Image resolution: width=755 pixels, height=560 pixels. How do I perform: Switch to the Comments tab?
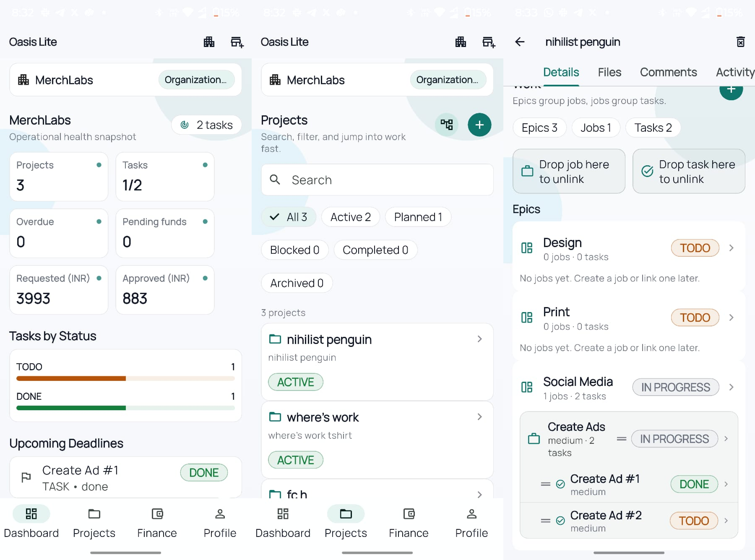[668, 72]
